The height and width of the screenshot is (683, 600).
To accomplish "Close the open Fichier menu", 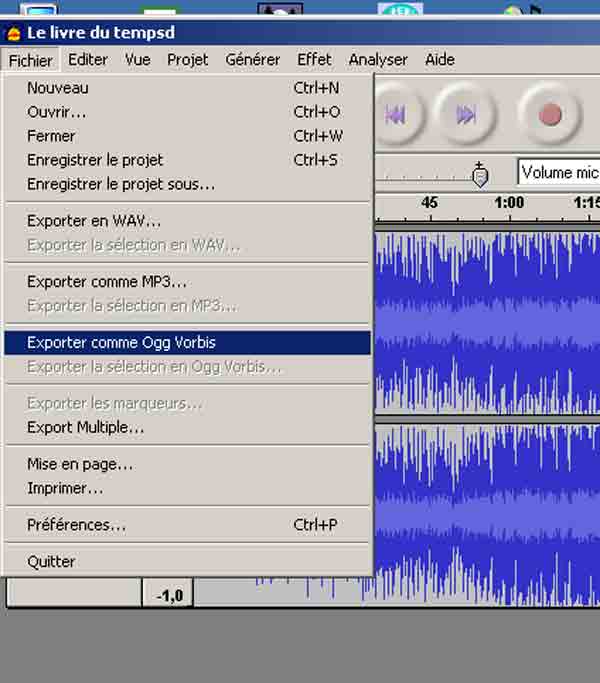I will point(30,60).
